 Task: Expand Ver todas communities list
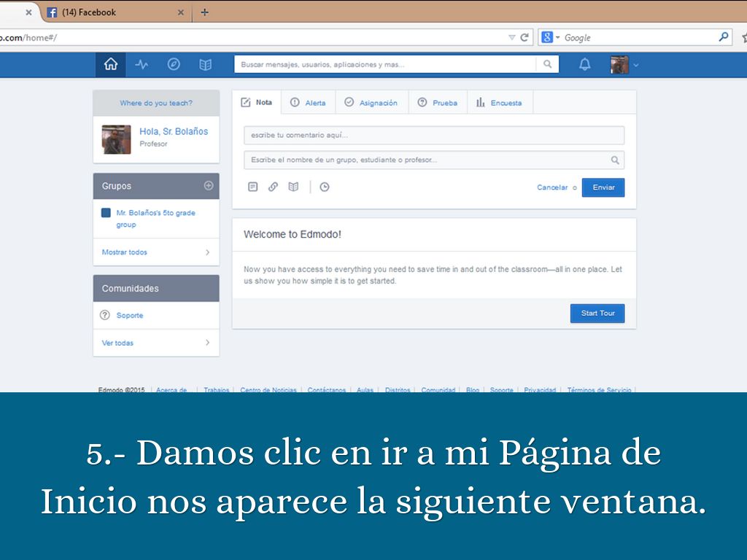pyautogui.click(x=156, y=343)
